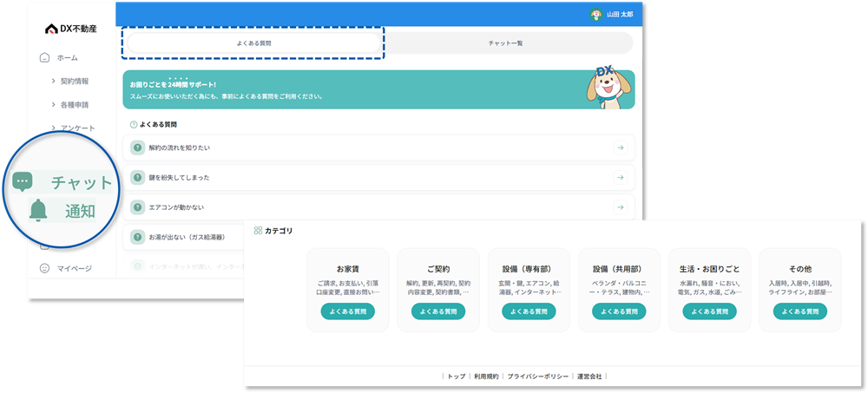Click question icon beside 鍵を紛失してしまった
The width and height of the screenshot is (868, 393).
click(137, 178)
